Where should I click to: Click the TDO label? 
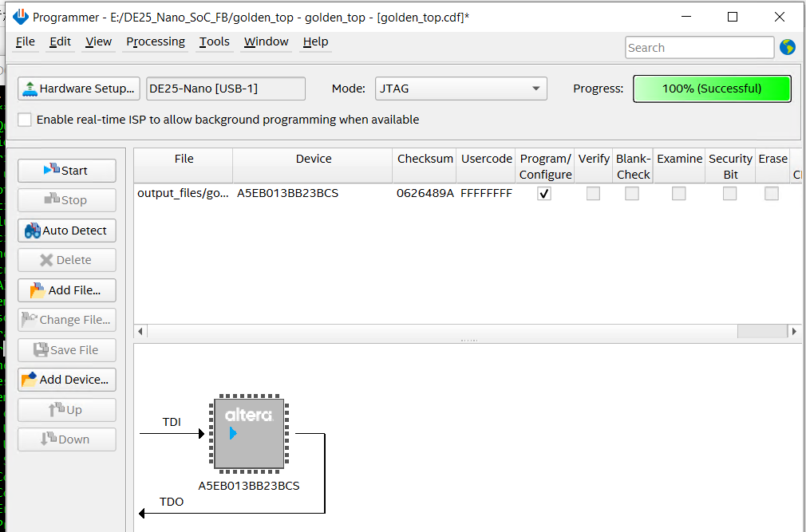point(172,502)
